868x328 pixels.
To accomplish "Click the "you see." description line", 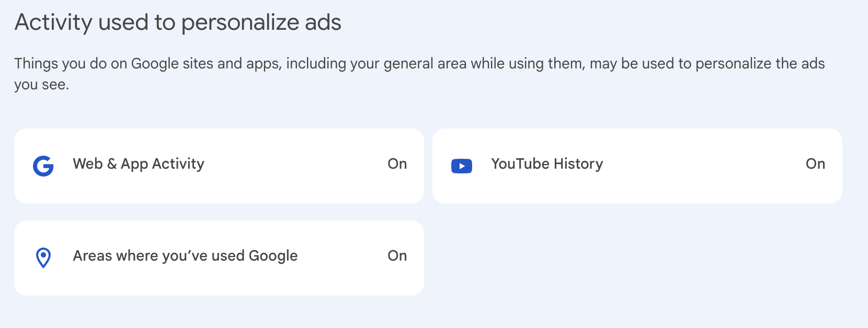I will click(42, 85).
